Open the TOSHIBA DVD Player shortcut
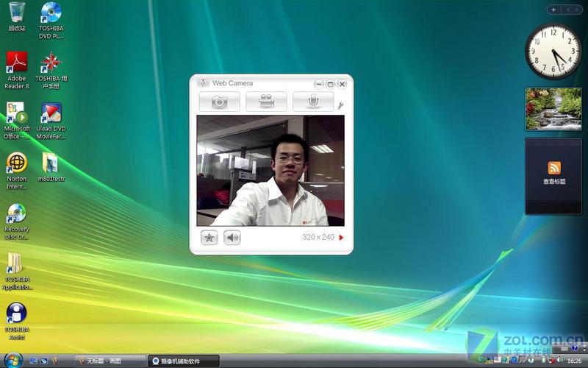Viewport: 588px width, 368px height. 51,21
